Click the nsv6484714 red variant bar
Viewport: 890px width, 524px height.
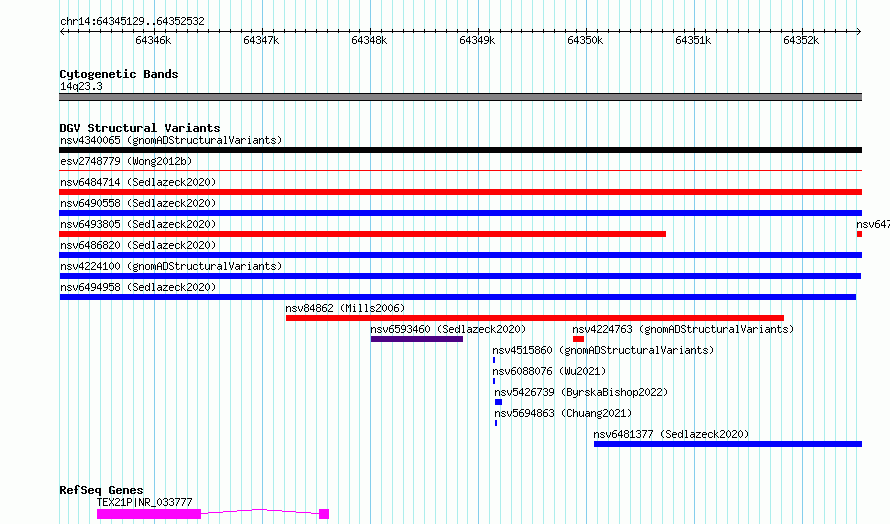(x=460, y=192)
